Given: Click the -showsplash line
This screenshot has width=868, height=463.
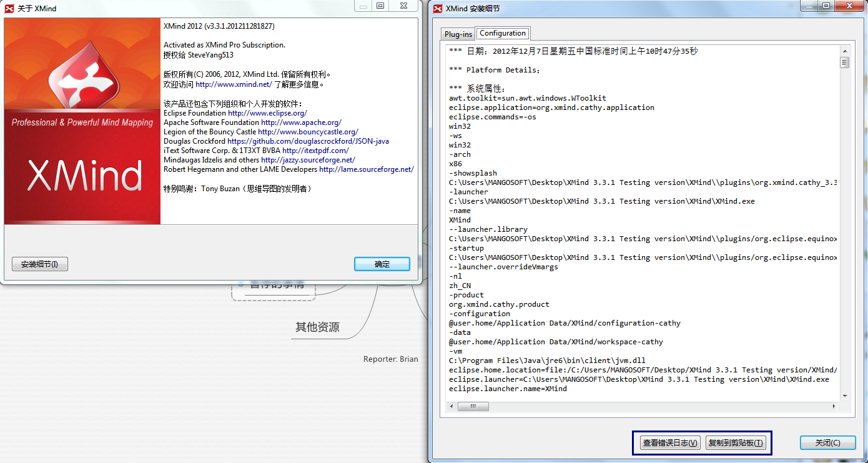Looking at the screenshot, I should [x=473, y=173].
